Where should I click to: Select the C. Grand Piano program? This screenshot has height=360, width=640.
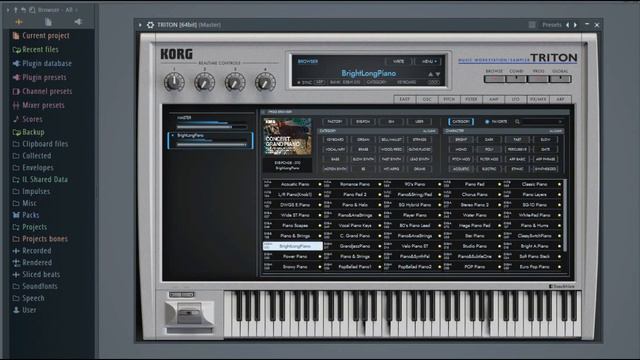tap(354, 236)
